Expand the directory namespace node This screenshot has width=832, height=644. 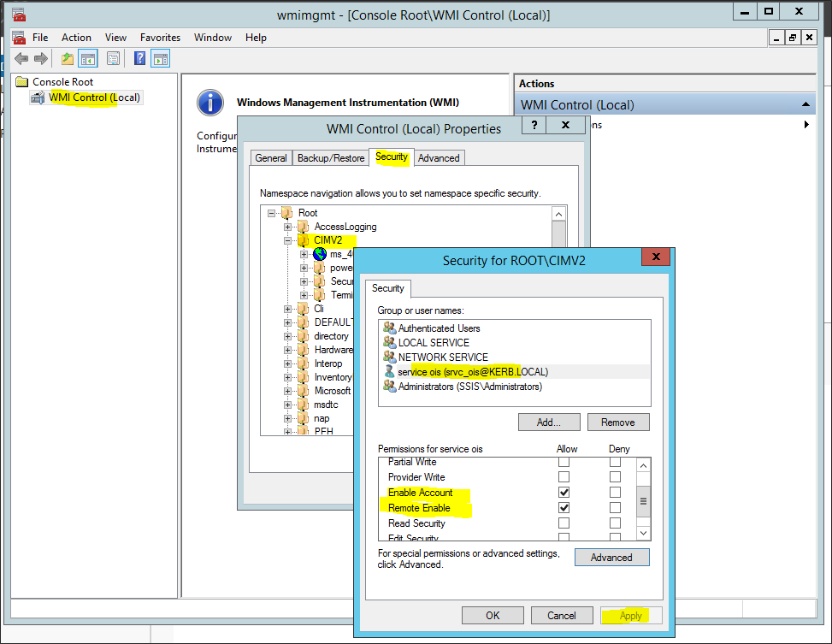[287, 337]
